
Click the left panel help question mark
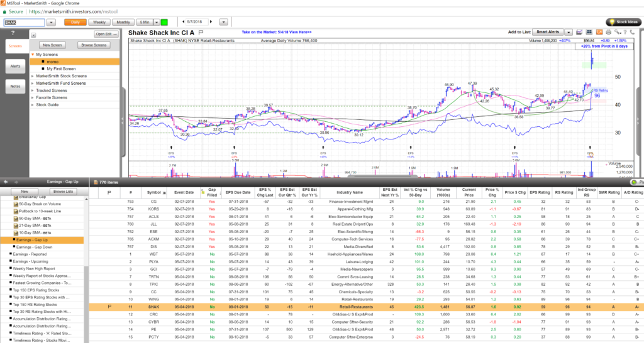pyautogui.click(x=13, y=33)
